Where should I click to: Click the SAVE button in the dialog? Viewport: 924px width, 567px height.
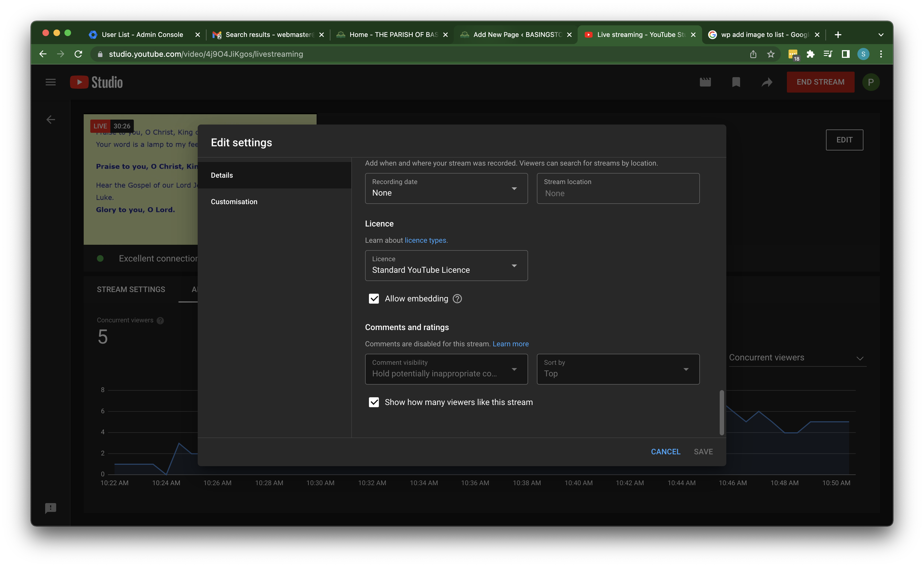click(x=703, y=452)
